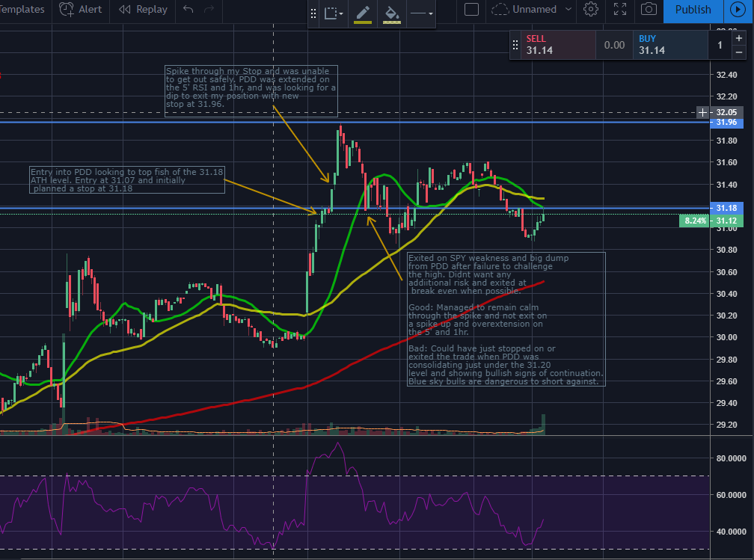Click the plus icon at price 32.05
Viewport: 754px width, 560px height.
(x=702, y=112)
